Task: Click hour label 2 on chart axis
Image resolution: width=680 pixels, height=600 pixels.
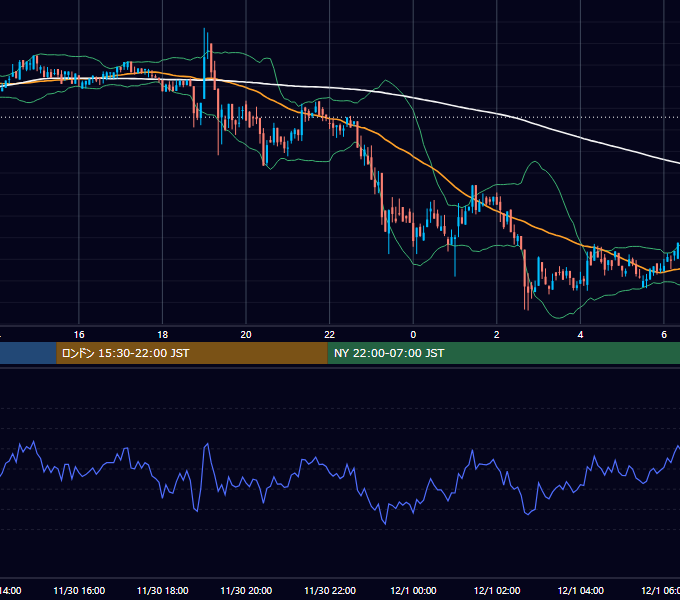Action: pyautogui.click(x=497, y=335)
